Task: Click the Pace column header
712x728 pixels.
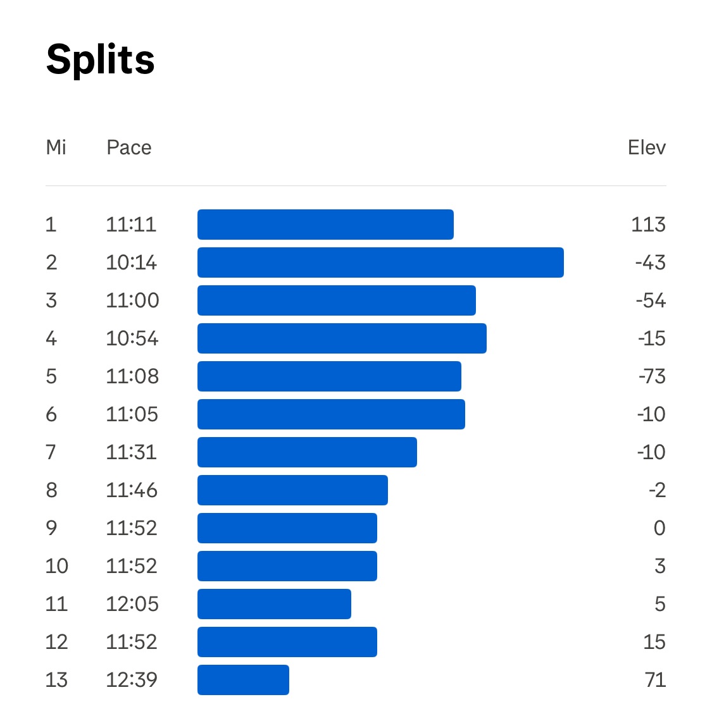Action: coord(129,147)
